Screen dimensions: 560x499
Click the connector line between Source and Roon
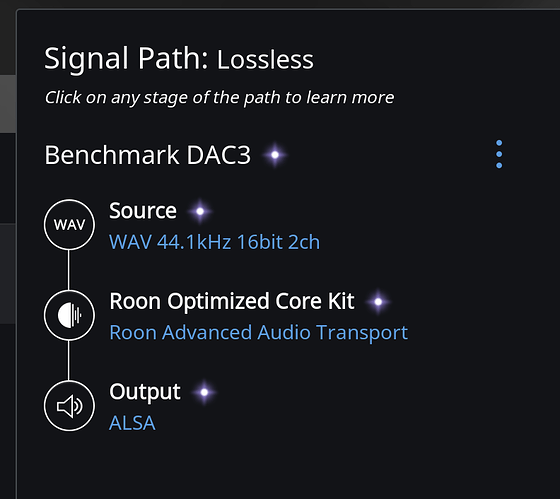pyautogui.click(x=69, y=270)
